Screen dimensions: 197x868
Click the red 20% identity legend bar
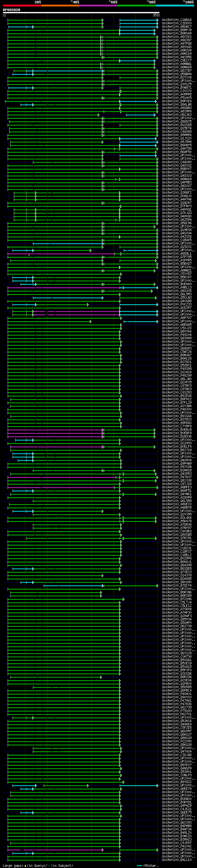coord(22,6)
